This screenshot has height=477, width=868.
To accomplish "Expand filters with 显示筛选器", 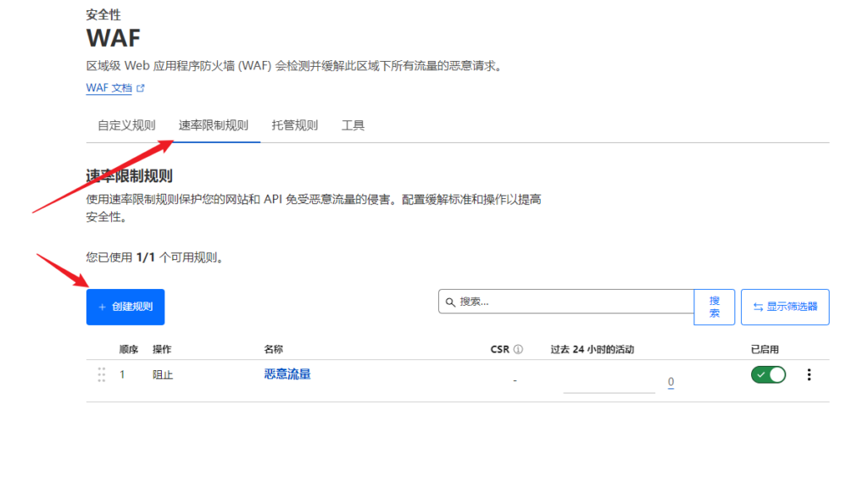I will coord(785,307).
